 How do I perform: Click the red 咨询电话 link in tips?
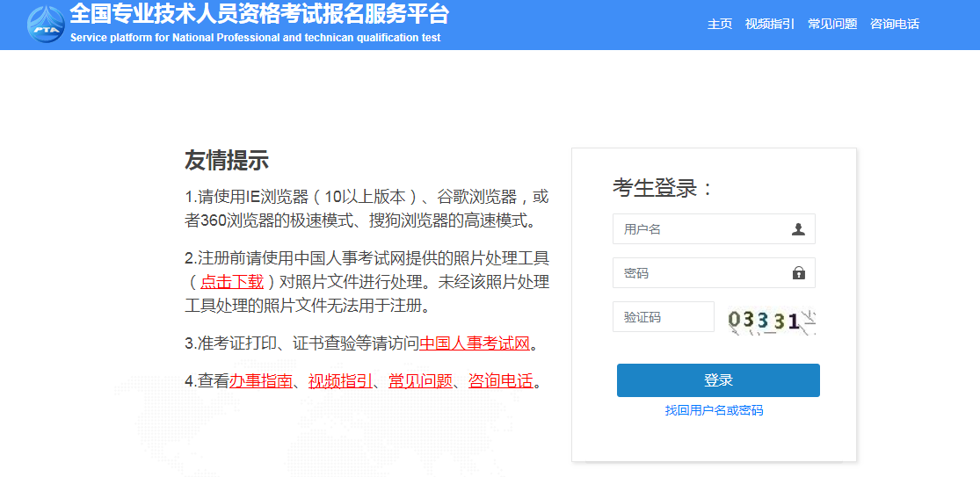click(500, 381)
